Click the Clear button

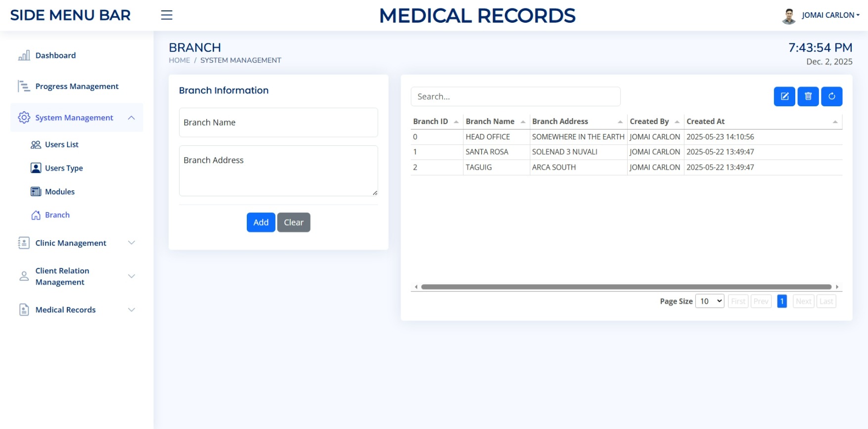point(293,222)
